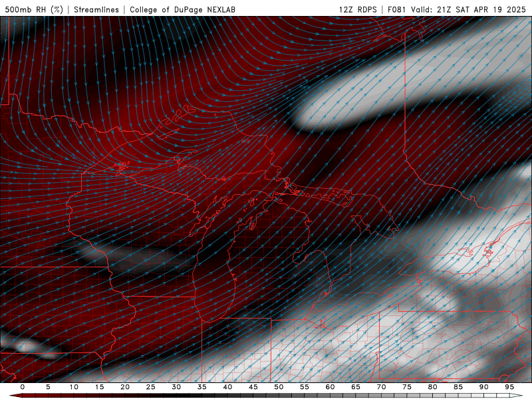The width and height of the screenshot is (532, 399).
Task: Select the '95' colorbar scale label
Action: click(x=509, y=387)
